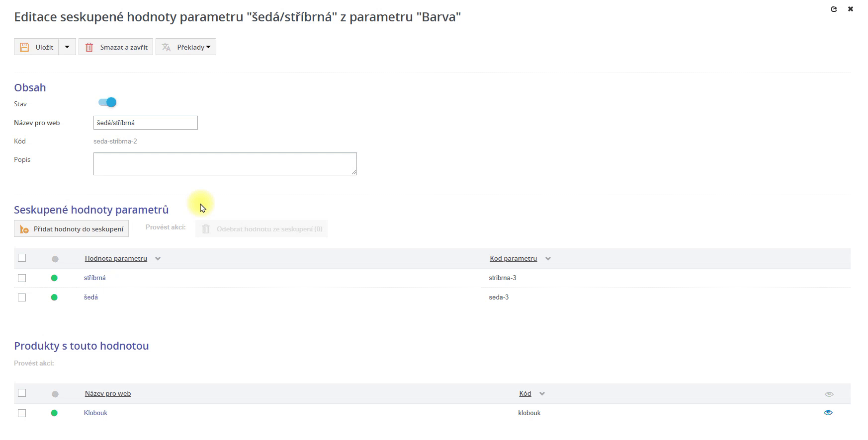868x440 pixels.
Task: Toggle the Stav switch off
Action: point(107,102)
